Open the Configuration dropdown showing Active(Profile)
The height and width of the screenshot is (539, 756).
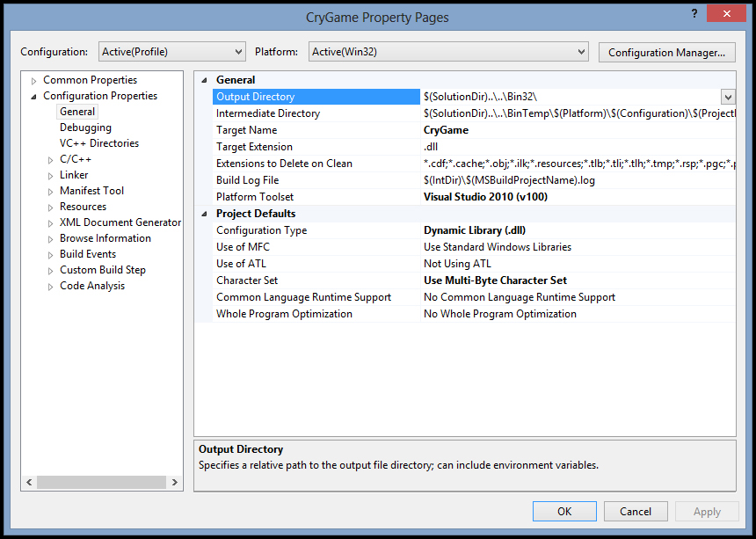click(x=172, y=52)
